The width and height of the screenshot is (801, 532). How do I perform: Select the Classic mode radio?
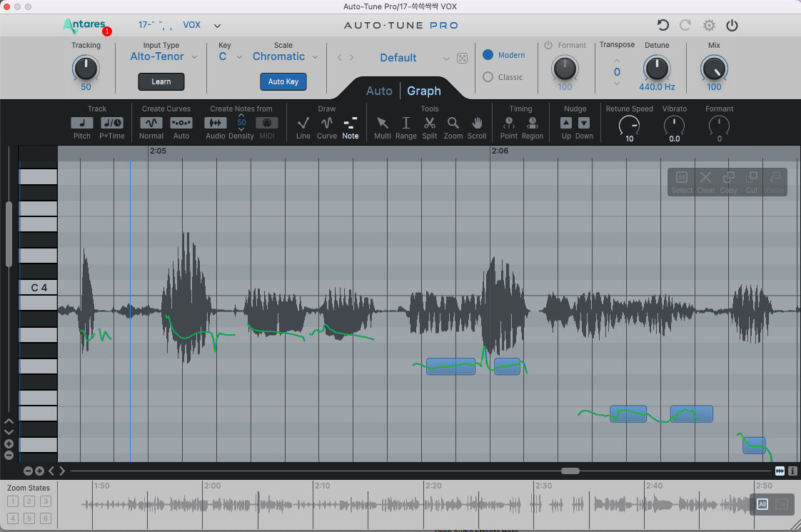pos(488,76)
